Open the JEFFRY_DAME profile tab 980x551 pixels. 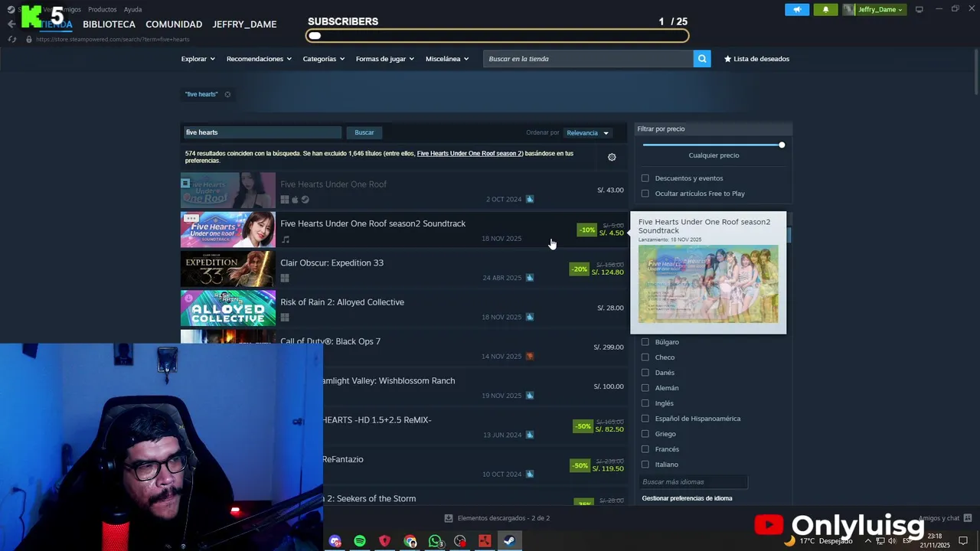coord(244,24)
